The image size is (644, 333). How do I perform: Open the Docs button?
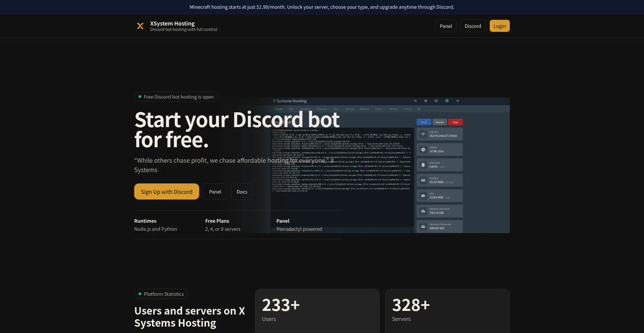[242, 191]
